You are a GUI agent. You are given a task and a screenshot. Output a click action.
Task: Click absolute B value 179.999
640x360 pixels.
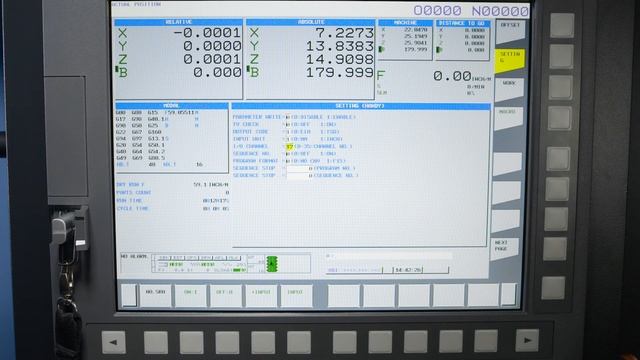(x=340, y=73)
